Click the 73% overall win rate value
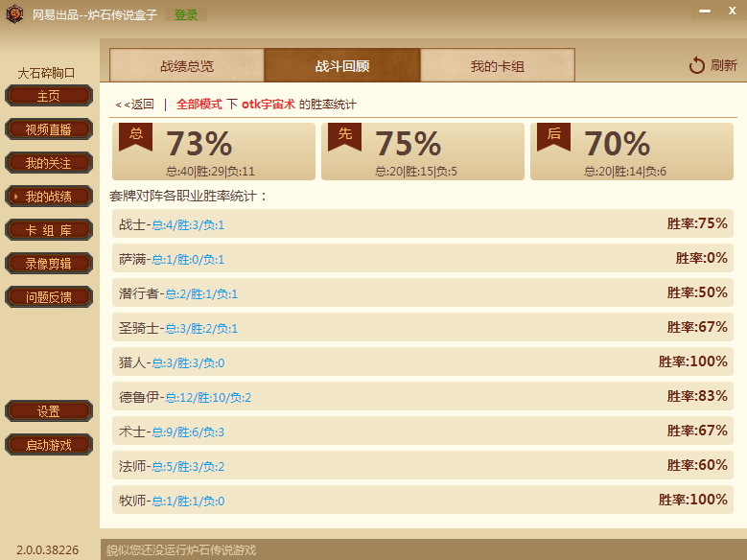Screen dimensions: 747x560 [x=199, y=144]
